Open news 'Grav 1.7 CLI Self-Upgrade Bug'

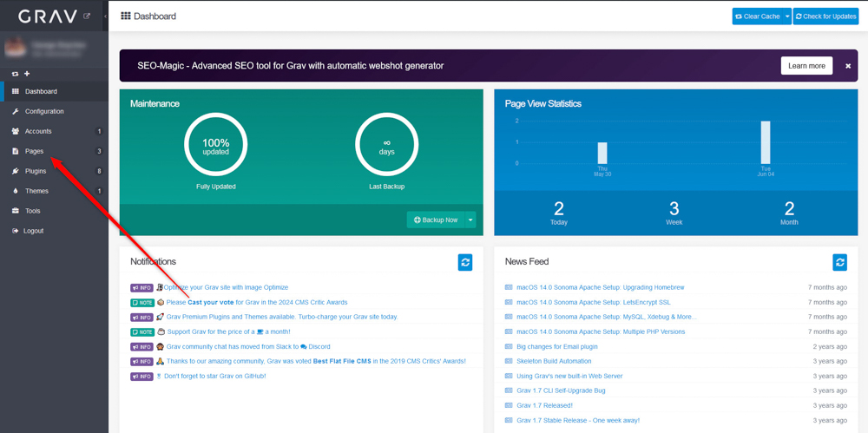pyautogui.click(x=561, y=390)
